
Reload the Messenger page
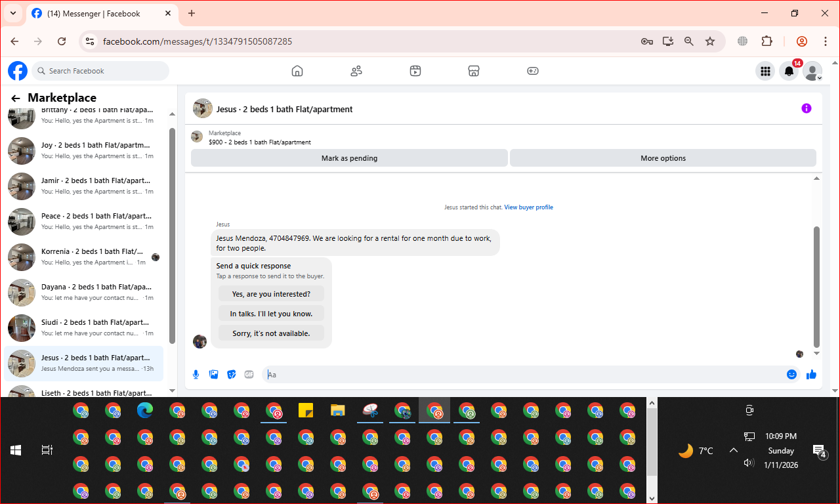[62, 41]
